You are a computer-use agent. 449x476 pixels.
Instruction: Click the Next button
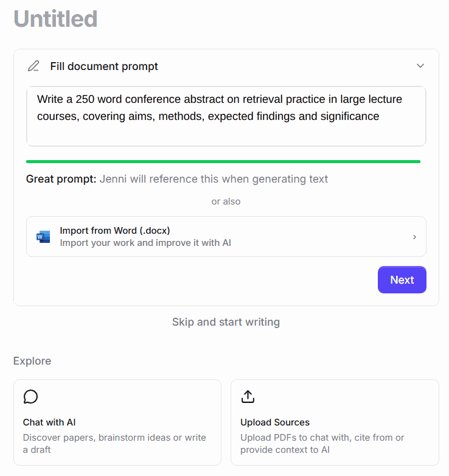click(x=402, y=279)
